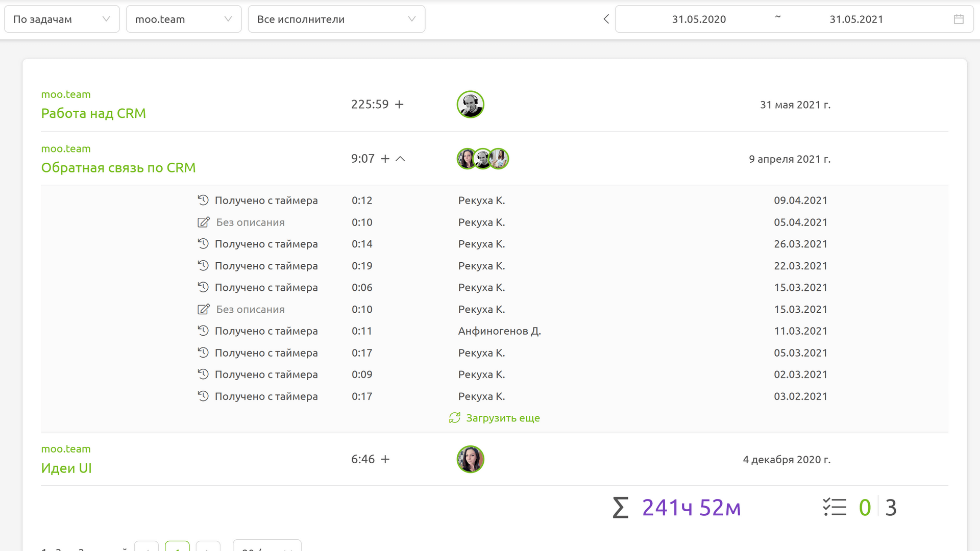Click plus icon next to 9:07
Image resolution: width=980 pixels, height=551 pixels.
[385, 159]
